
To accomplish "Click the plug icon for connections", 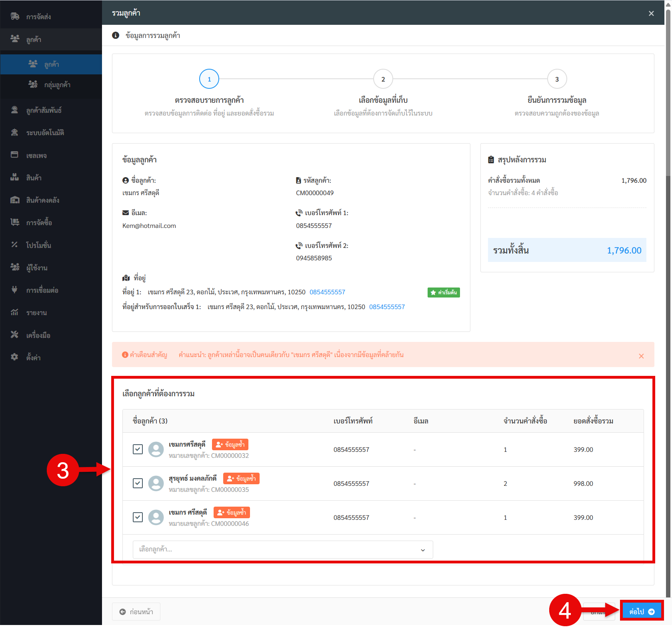I will (15, 290).
